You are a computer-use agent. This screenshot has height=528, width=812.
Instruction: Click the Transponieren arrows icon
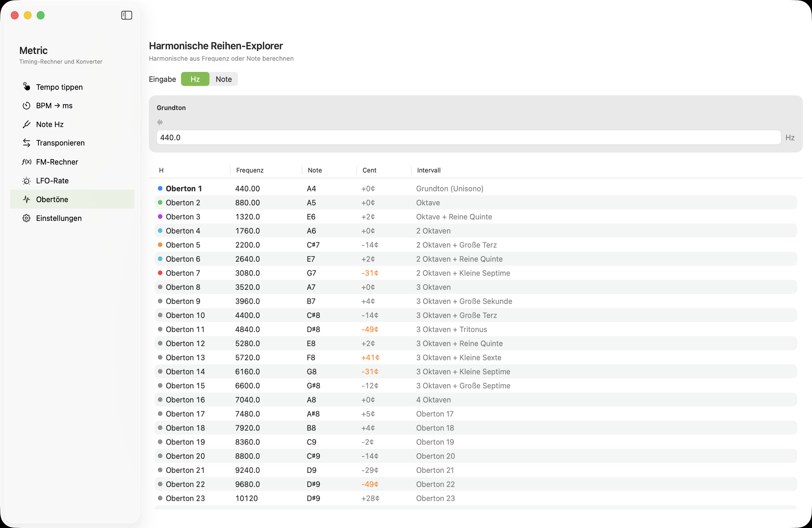(x=27, y=143)
